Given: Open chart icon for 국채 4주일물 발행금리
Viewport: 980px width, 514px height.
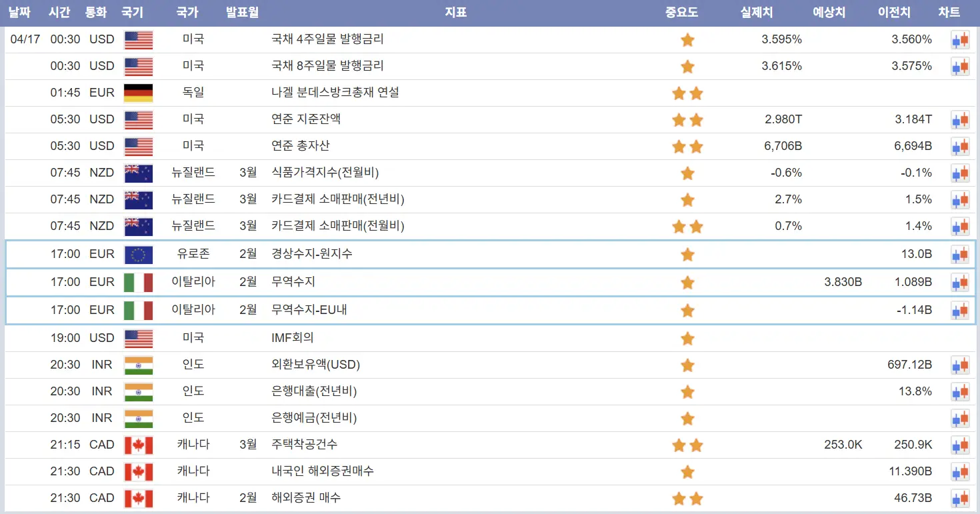Looking at the screenshot, I should point(960,40).
